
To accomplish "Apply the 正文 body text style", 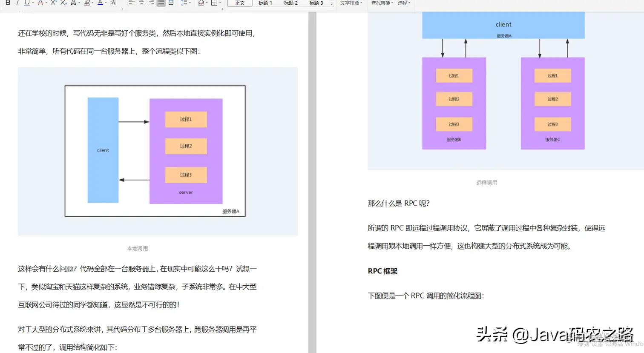I will [239, 3].
